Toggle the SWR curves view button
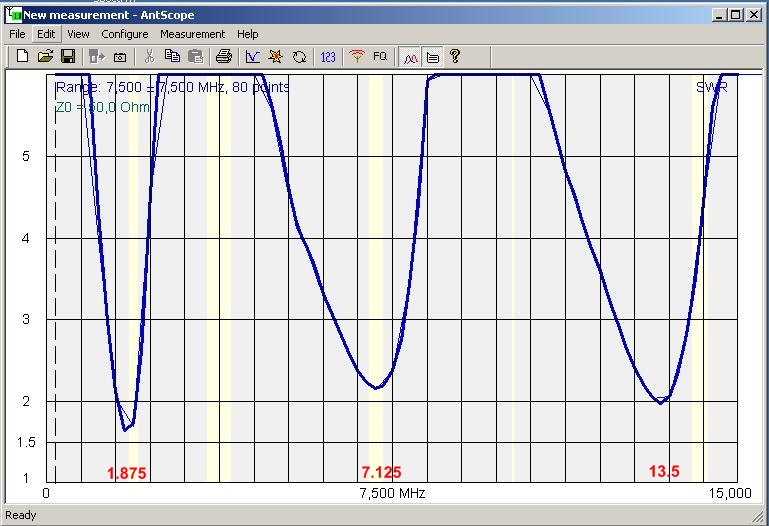 [x=410, y=58]
